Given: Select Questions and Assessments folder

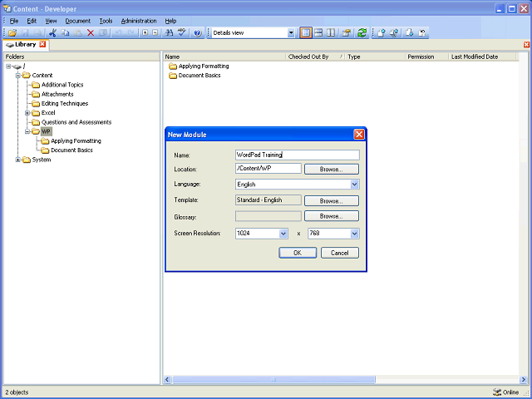Looking at the screenshot, I should [x=76, y=122].
